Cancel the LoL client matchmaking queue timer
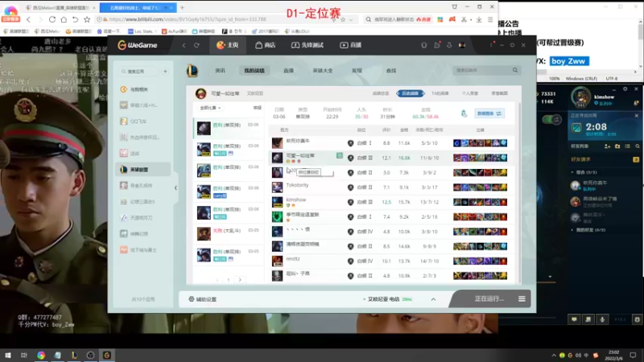Viewport: 644px width, 362px height. (637, 116)
